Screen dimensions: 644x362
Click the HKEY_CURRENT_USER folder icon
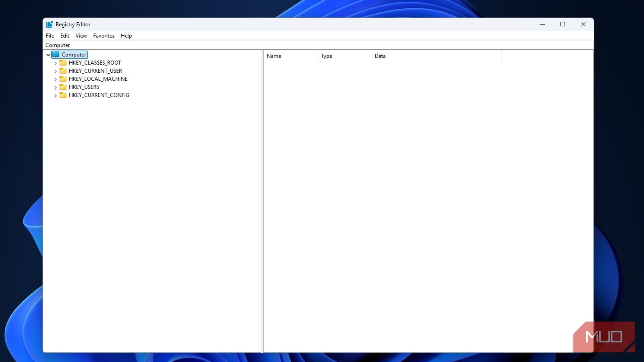pyautogui.click(x=63, y=71)
